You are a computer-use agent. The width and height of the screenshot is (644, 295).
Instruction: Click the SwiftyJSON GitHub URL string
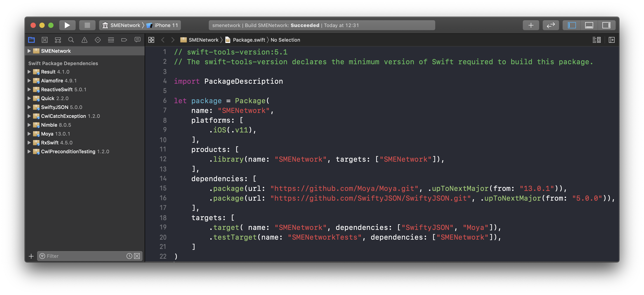coord(370,198)
